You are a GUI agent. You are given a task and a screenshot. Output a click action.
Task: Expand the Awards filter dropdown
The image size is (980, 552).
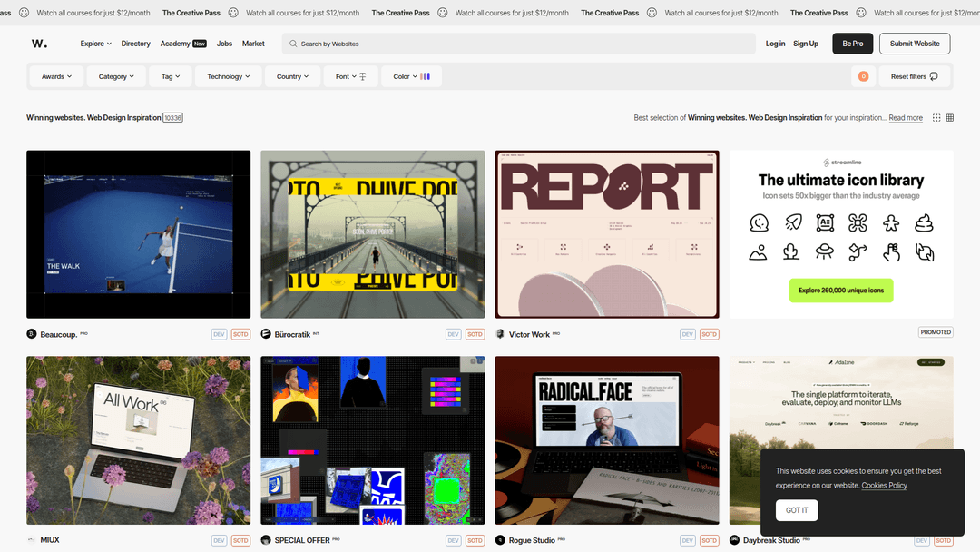[x=56, y=76]
